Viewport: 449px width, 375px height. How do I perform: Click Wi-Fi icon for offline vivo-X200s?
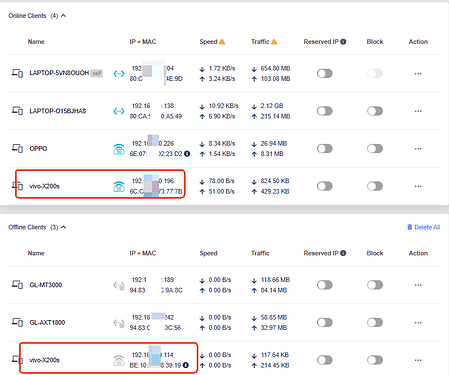119,361
